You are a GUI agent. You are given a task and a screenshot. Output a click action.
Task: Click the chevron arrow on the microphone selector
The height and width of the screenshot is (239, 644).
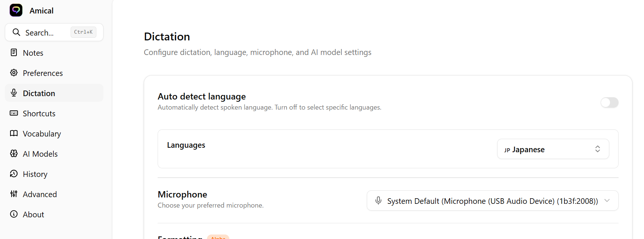click(607, 200)
